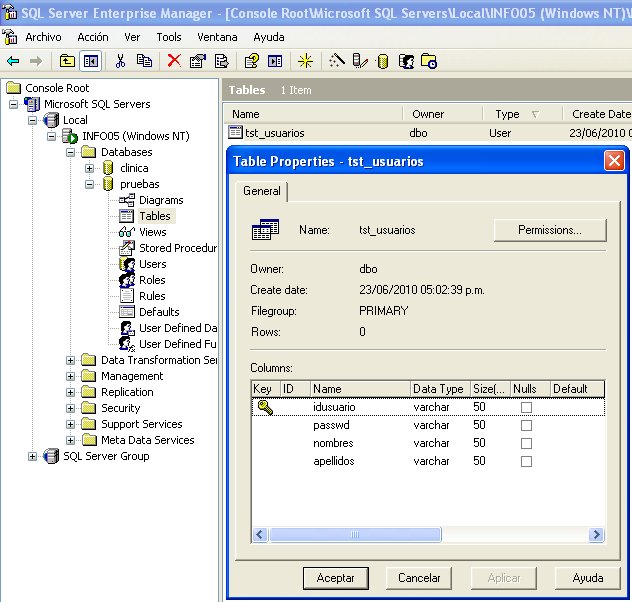Image resolution: width=632 pixels, height=602 pixels.
Task: Click the New database cylinder icon
Action: tap(383, 62)
